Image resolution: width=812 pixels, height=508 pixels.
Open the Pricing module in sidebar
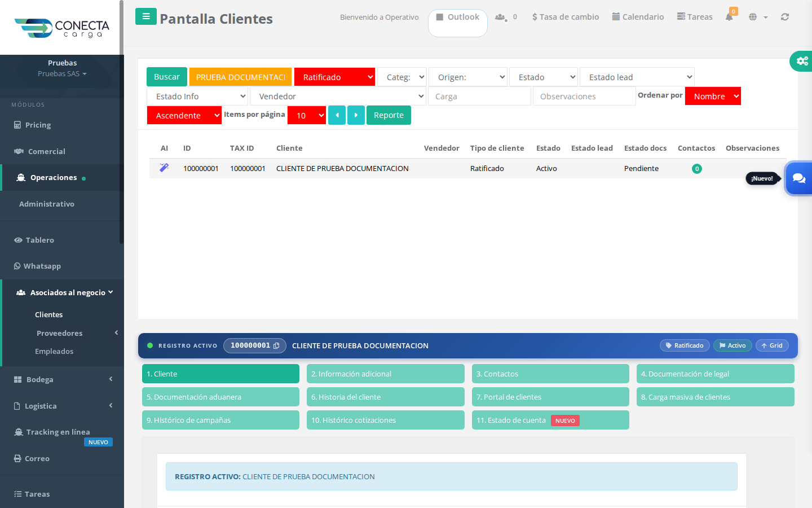[x=62, y=125]
